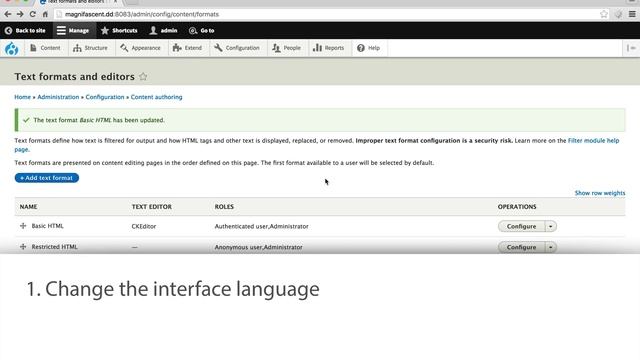Click the Content authoring breadcrumb link

(156, 97)
